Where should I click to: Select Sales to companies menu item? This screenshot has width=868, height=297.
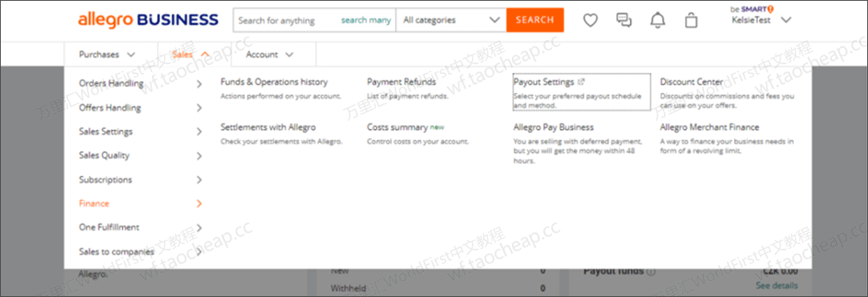click(x=117, y=252)
